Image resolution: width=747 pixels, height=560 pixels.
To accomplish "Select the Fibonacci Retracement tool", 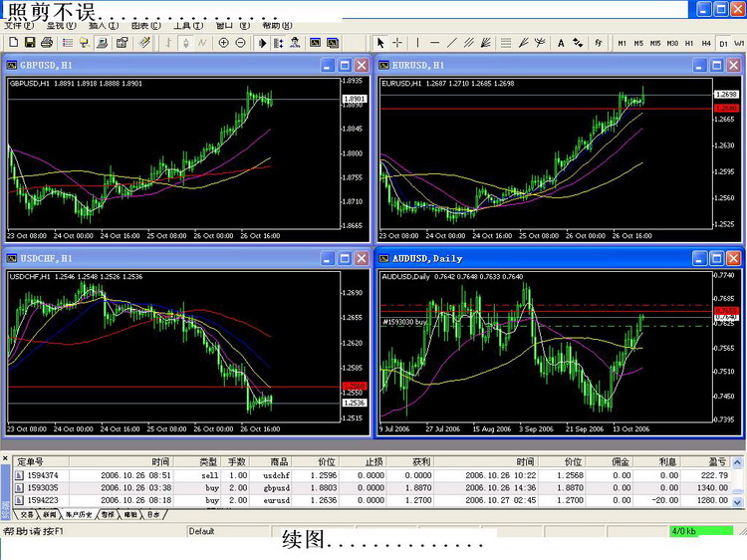I will click(x=506, y=43).
